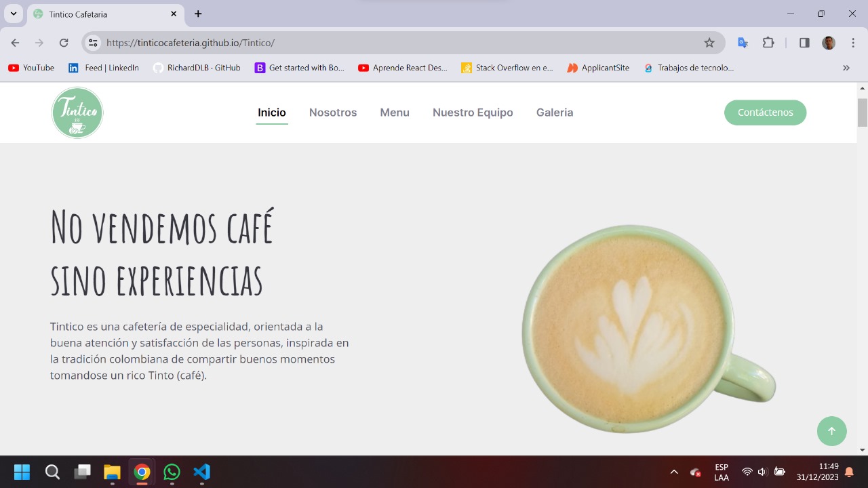Open the Visual Studio Code taskbar icon
Viewport: 868px width, 488px height.
(202, 472)
